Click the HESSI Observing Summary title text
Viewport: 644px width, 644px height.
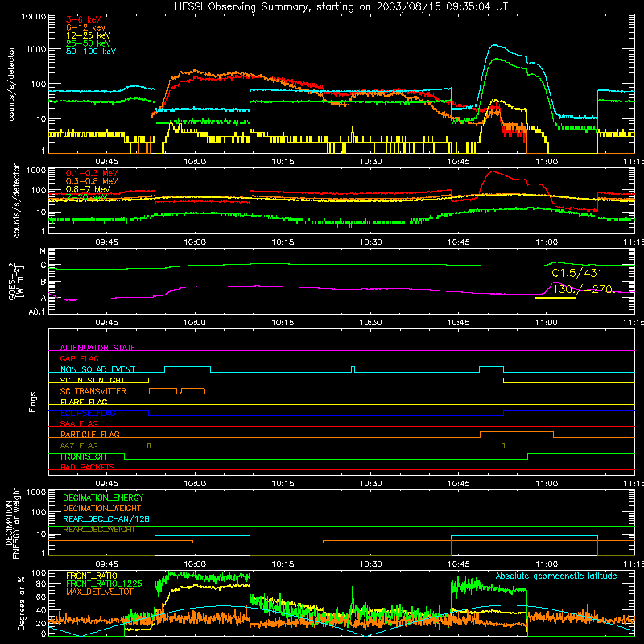point(341,6)
